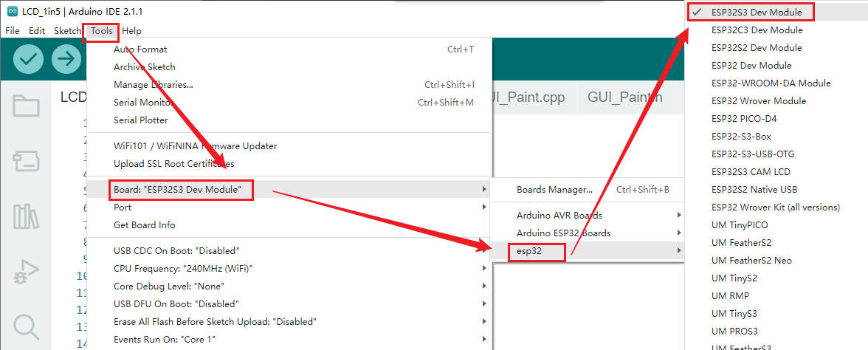Click Get Board Info
This screenshot has width=868, height=350.
[x=289, y=225]
